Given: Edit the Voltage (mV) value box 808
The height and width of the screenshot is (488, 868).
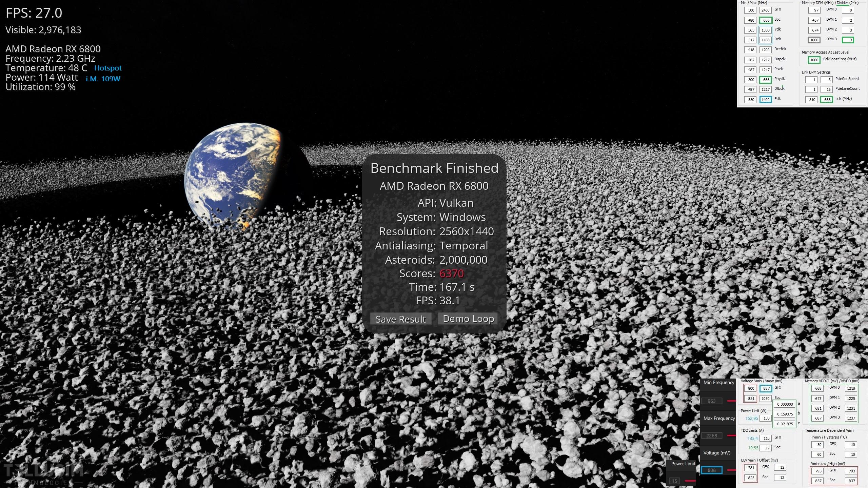Looking at the screenshot, I should pos(711,470).
